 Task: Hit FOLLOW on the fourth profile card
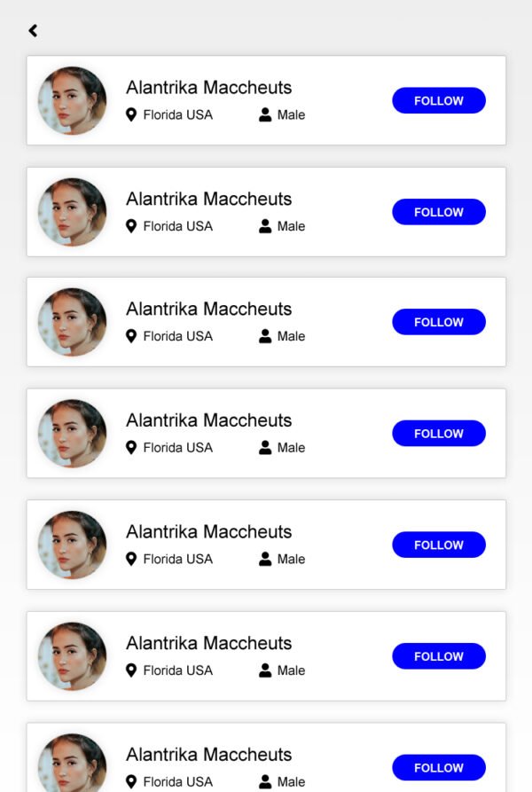pos(439,434)
